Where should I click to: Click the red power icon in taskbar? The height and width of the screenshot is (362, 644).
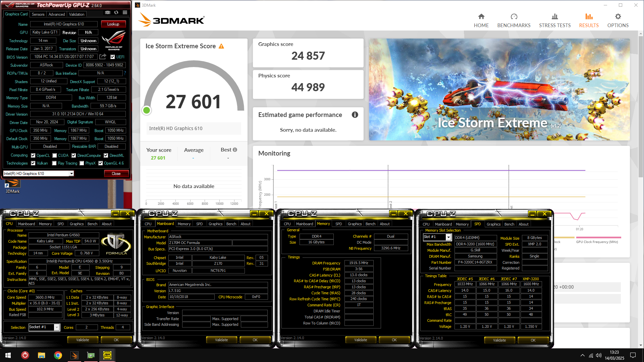pyautogui.click(x=25, y=355)
